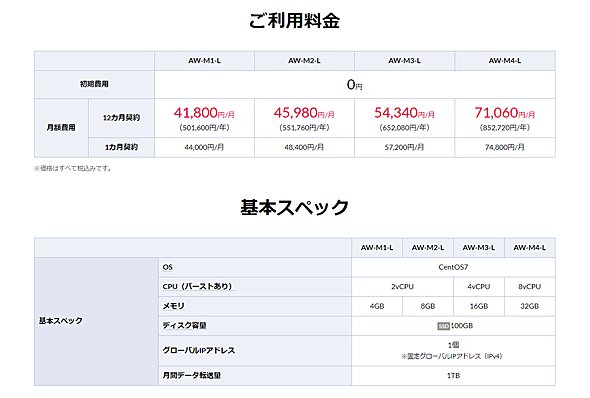Click the 32GB memory cell
590x398 pixels.
pyautogui.click(x=529, y=306)
